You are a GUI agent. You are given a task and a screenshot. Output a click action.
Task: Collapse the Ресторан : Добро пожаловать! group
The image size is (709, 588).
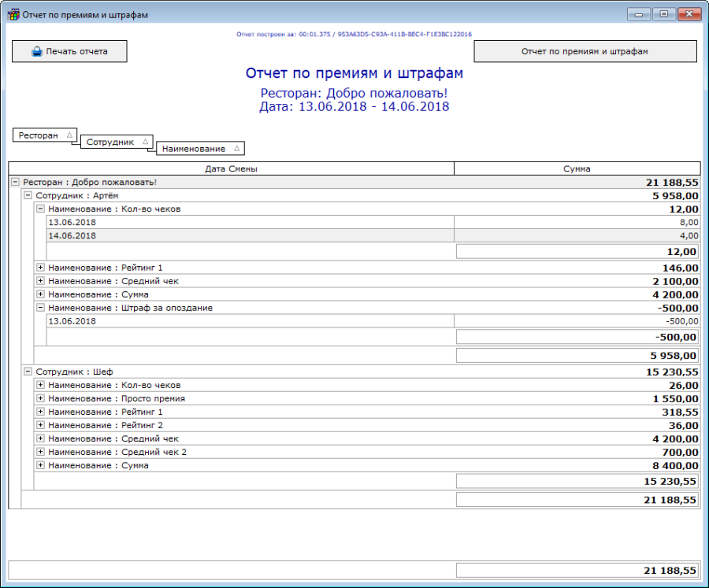[15, 182]
